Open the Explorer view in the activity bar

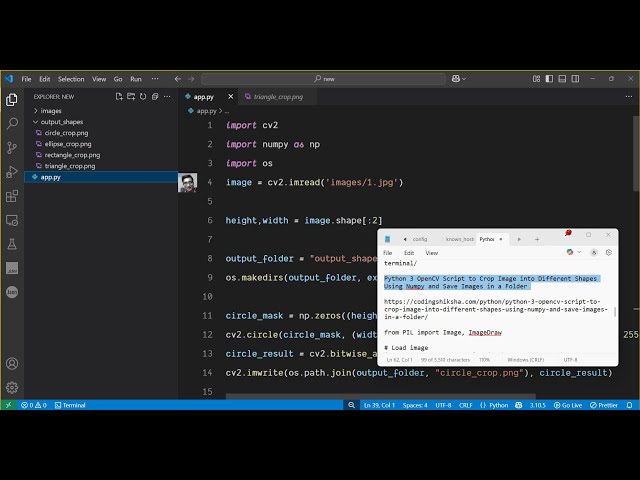click(x=12, y=100)
